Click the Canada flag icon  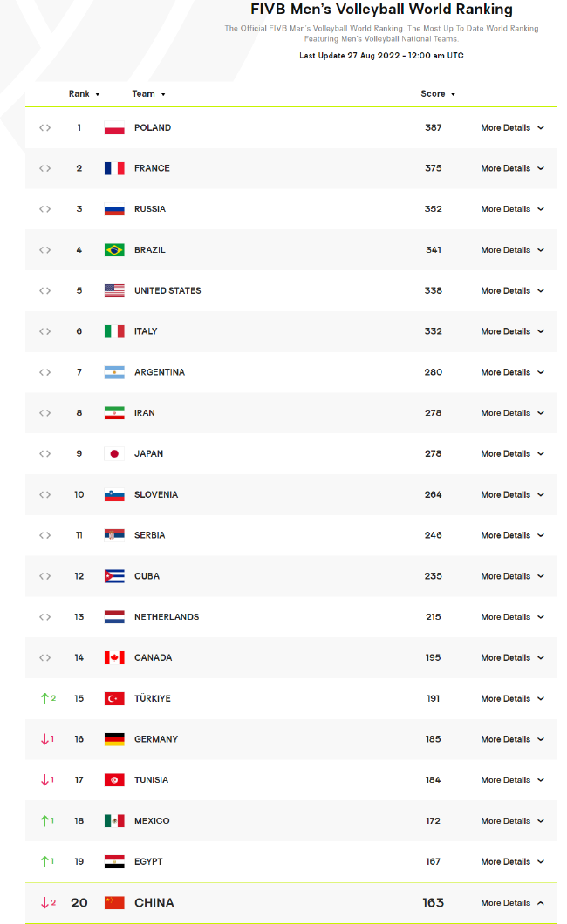point(114,658)
